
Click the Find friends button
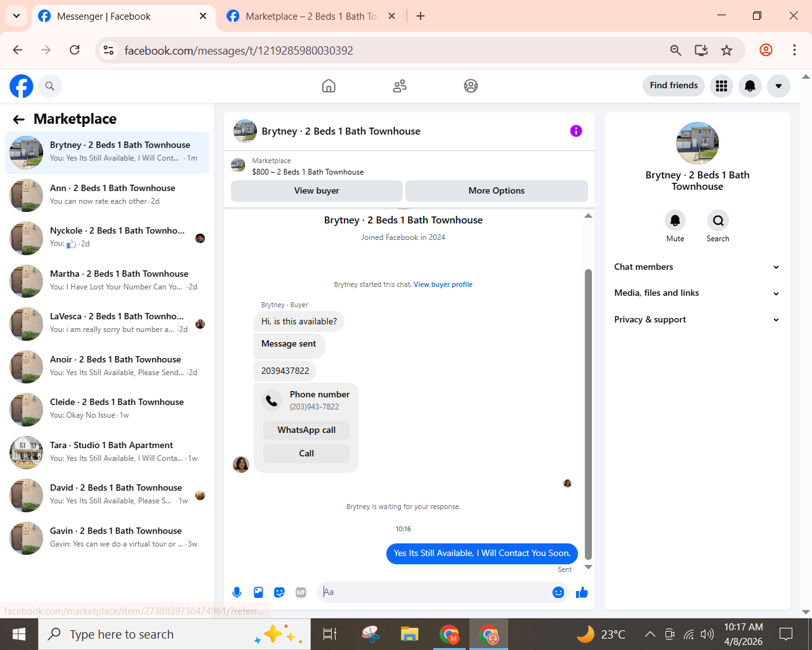(674, 86)
